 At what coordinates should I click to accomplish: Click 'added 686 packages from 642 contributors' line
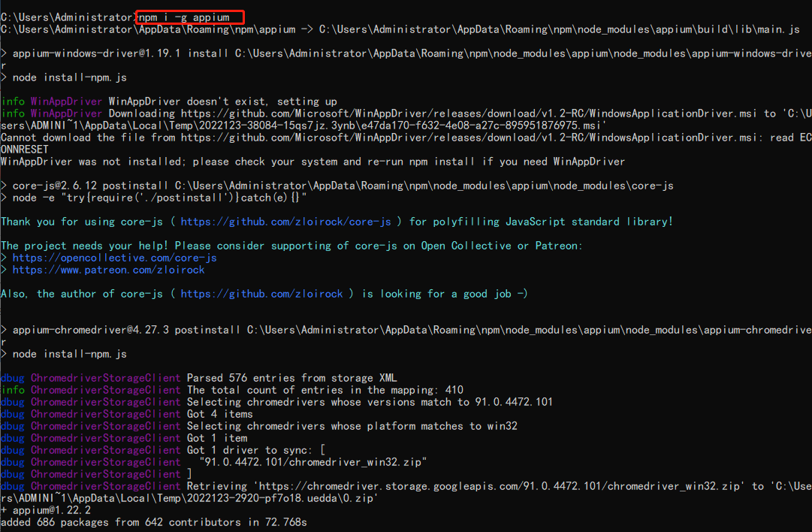point(154,522)
